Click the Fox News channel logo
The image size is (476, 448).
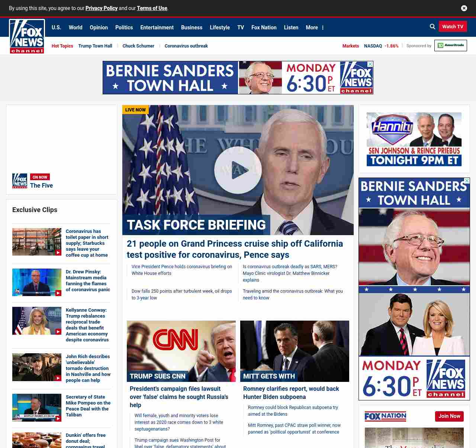click(27, 36)
